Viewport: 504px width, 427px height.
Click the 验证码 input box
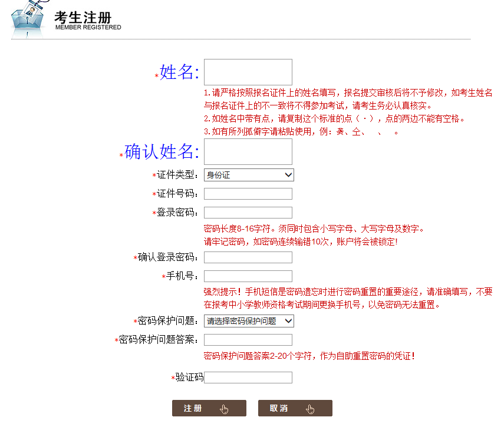(248, 378)
